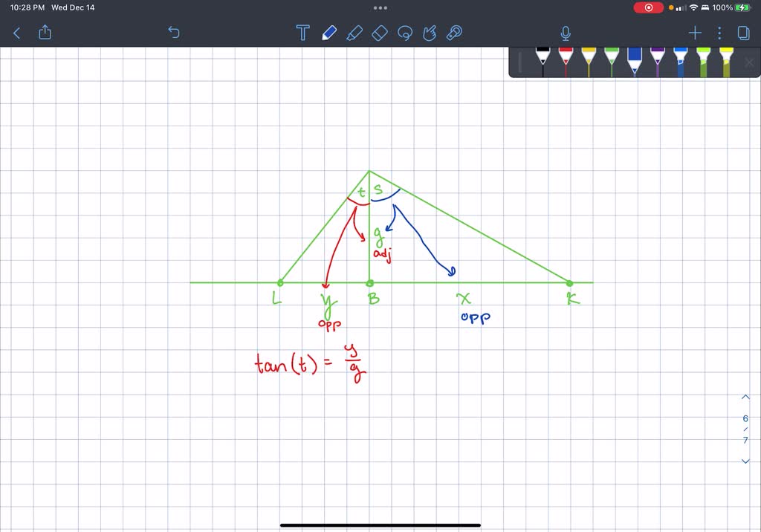Go back using the left chevron
The height and width of the screenshot is (532, 761).
click(x=16, y=33)
